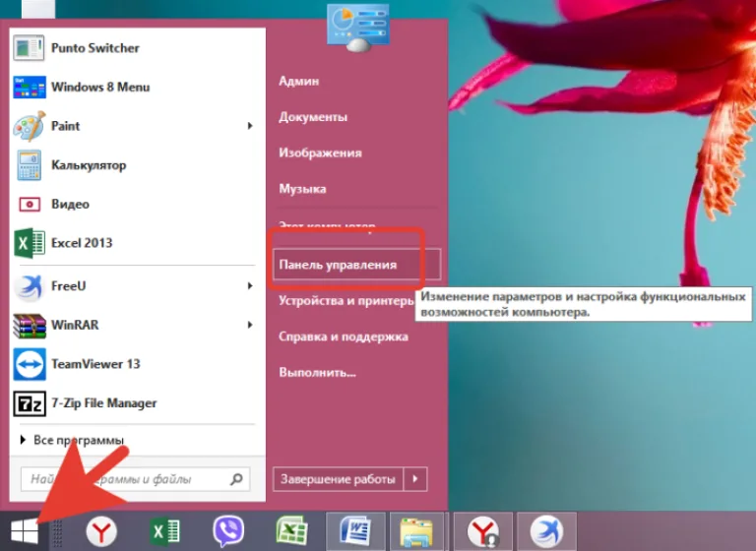Image resolution: width=756 pixels, height=551 pixels.
Task: Click the search magnifier icon
Action: pyautogui.click(x=236, y=479)
